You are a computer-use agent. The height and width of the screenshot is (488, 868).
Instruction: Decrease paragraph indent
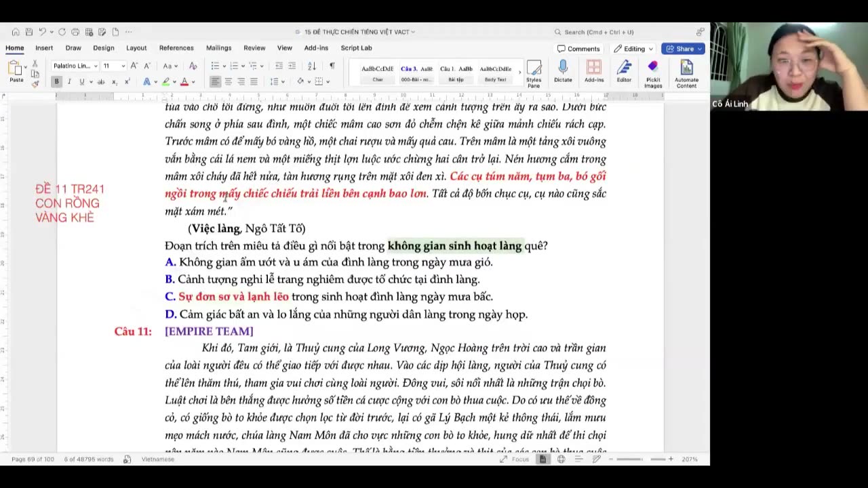[279, 66]
